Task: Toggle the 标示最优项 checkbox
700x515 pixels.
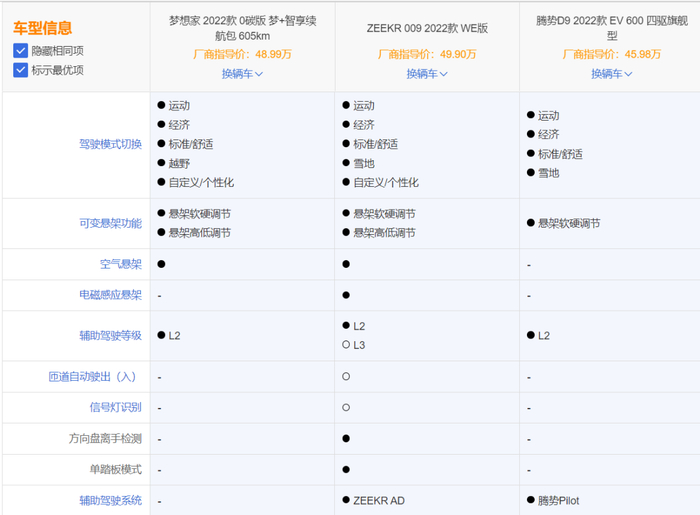Action: (21, 70)
